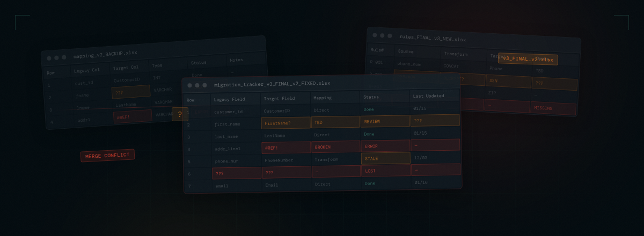Select the rules_FINAL_v3_NEW.xlsx window title
Screen dimensions: 644x236
[433, 39]
